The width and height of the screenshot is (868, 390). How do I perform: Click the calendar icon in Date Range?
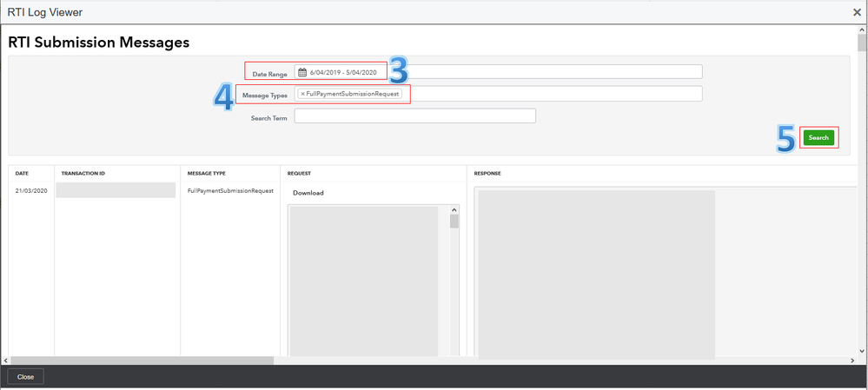coord(302,72)
